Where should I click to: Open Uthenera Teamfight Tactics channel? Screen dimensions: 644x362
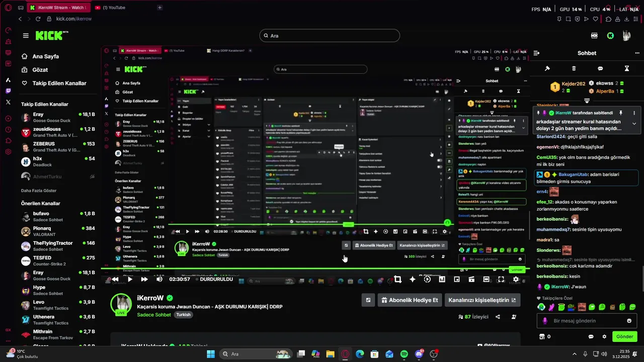point(58,320)
